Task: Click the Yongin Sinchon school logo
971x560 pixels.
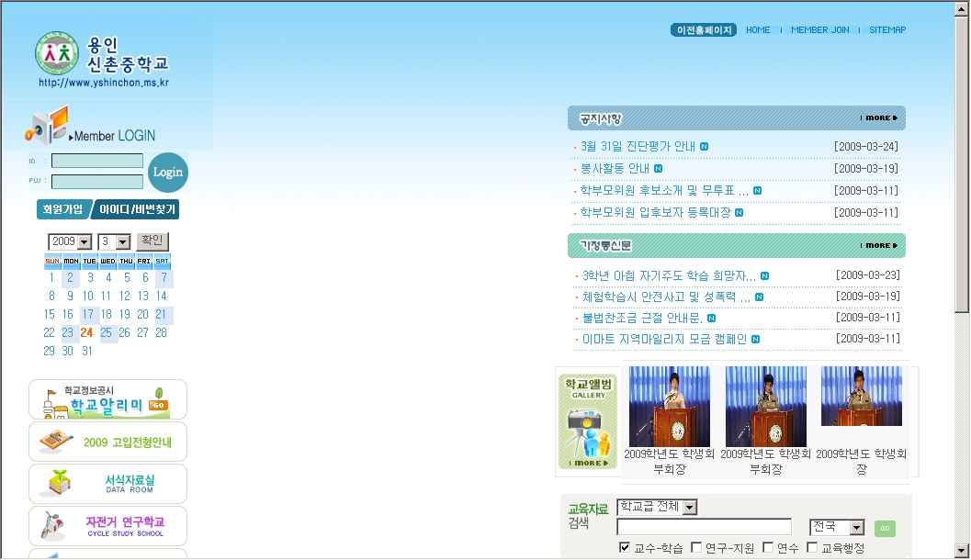Action: (x=101, y=61)
